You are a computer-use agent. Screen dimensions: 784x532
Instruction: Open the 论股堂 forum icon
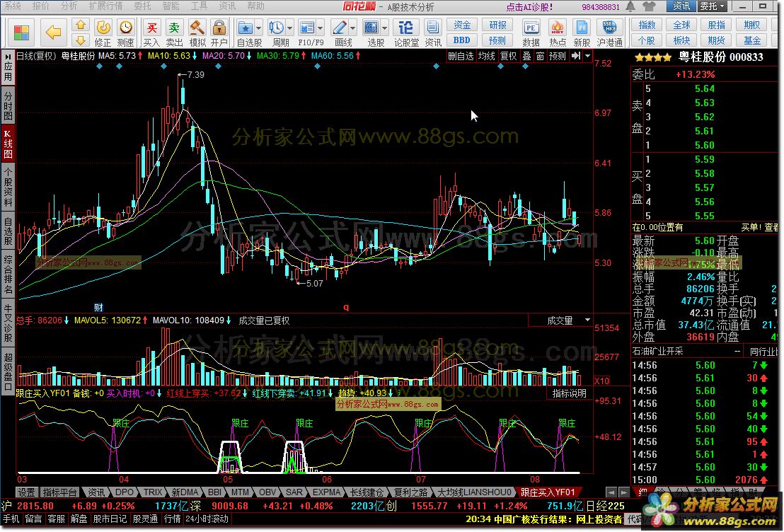coord(406,33)
